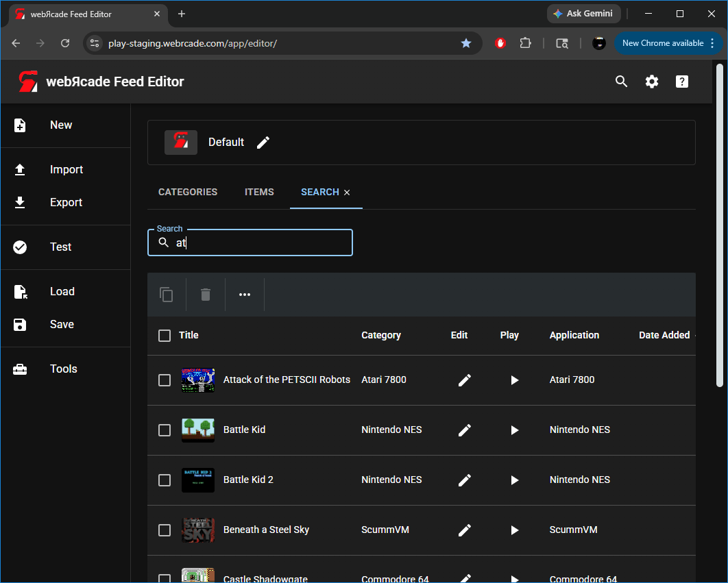
Task: Open the help question mark icon
Action: 681,82
